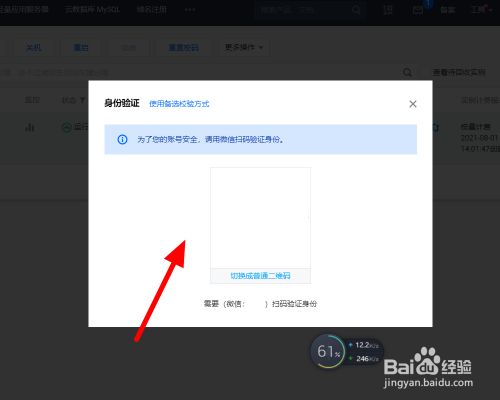Click the 12.2 K/s upload speed indicator

pos(364,345)
